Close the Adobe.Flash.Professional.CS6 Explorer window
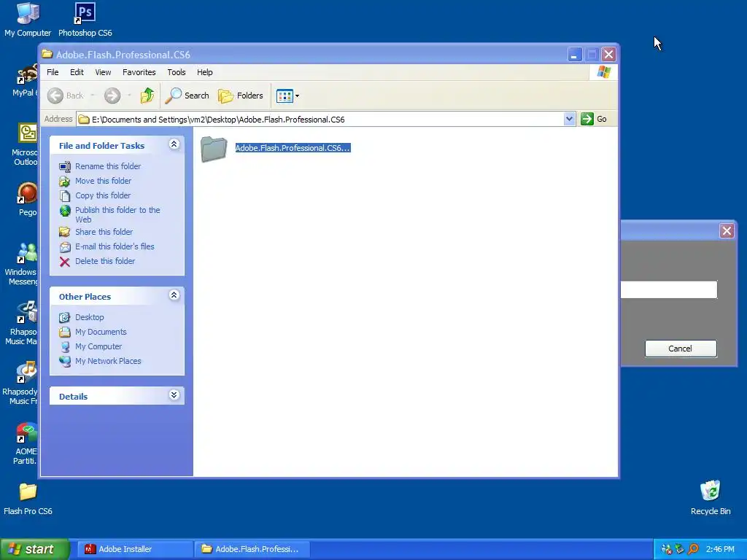The width and height of the screenshot is (747, 560). 608,55
